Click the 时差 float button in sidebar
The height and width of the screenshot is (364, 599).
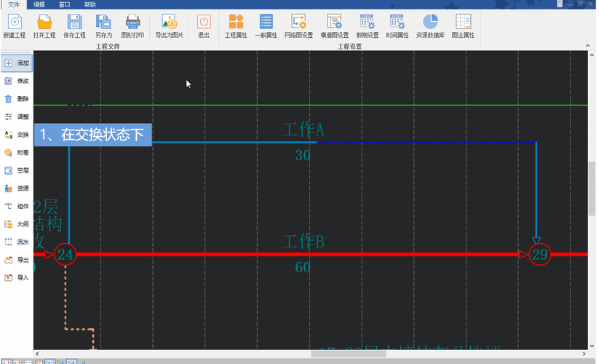17,152
